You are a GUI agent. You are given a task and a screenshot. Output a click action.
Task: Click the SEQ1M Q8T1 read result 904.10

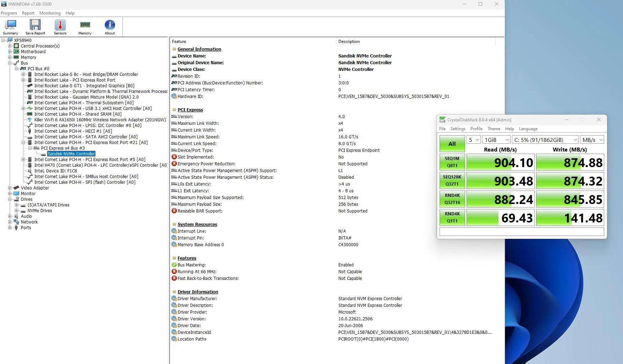[x=500, y=162]
